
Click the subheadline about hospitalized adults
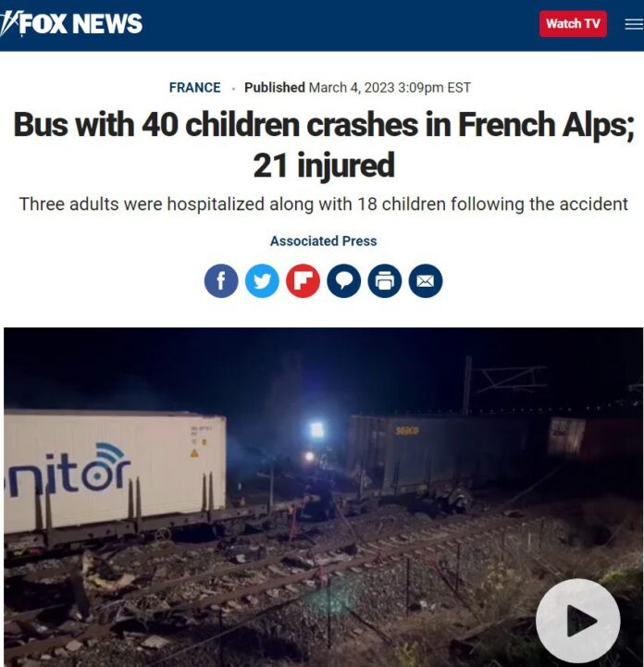tap(323, 204)
